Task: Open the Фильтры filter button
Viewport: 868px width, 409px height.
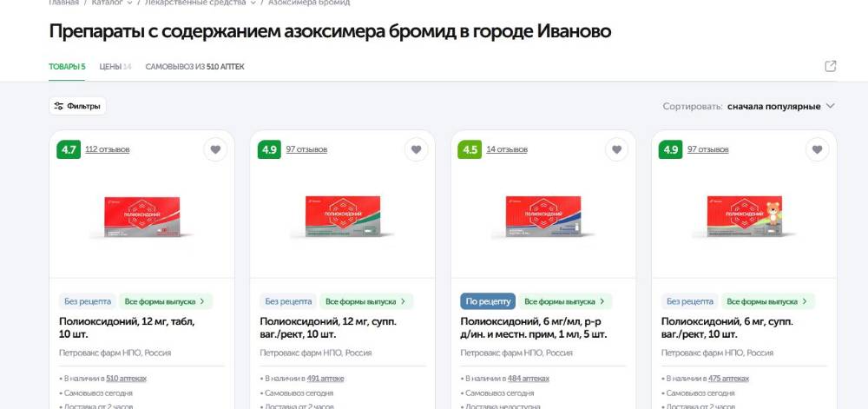Action: 77,106
